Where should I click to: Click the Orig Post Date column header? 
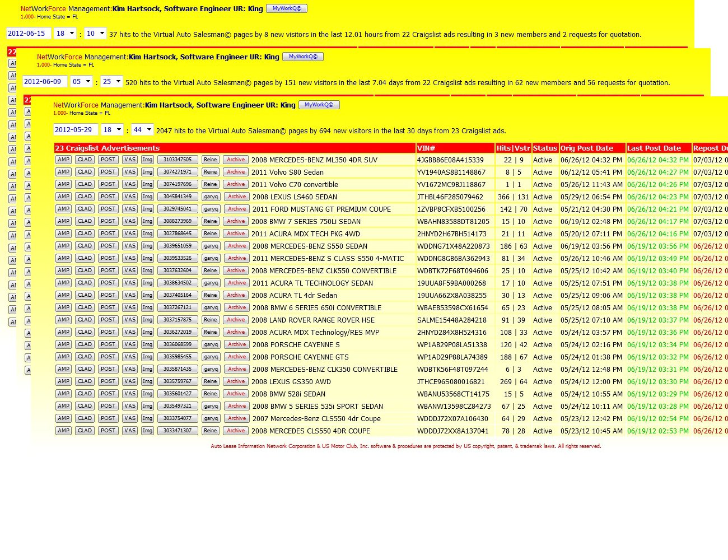[x=592, y=148]
